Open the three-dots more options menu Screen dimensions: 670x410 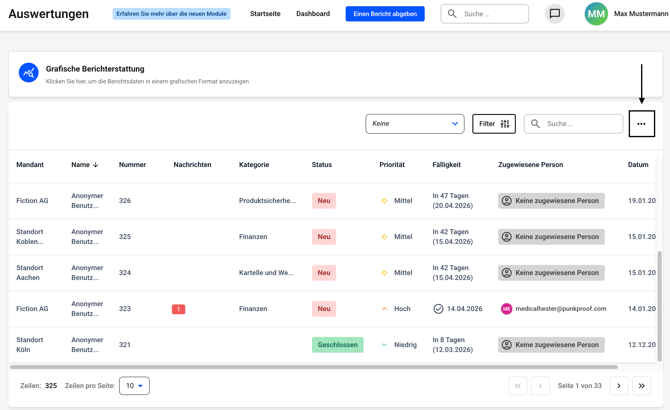pyautogui.click(x=641, y=124)
